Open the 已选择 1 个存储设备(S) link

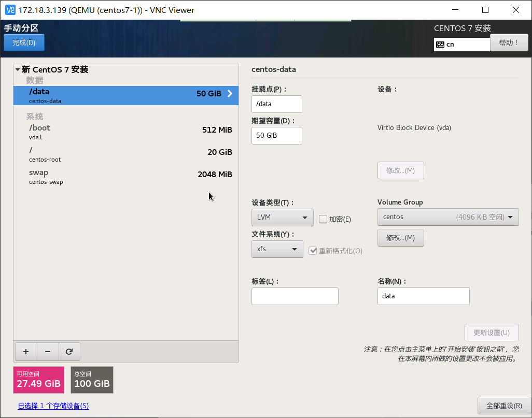[53, 406]
